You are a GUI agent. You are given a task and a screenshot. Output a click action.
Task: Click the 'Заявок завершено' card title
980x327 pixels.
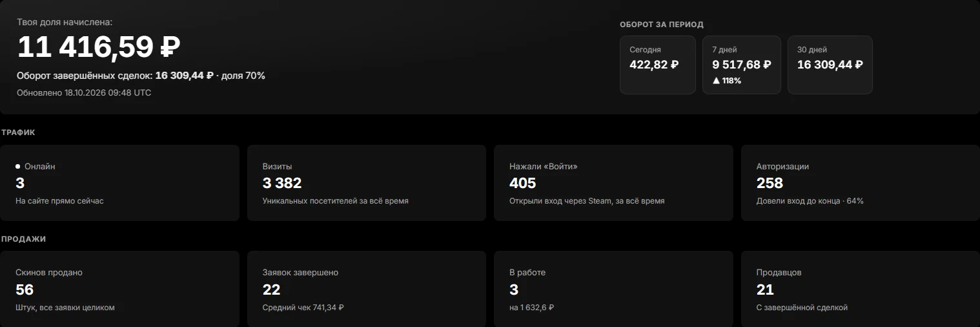point(300,273)
